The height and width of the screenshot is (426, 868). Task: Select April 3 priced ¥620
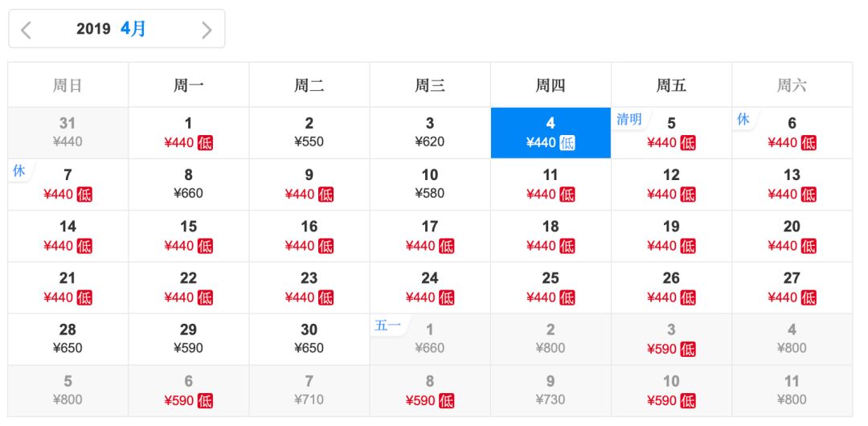[x=430, y=133]
